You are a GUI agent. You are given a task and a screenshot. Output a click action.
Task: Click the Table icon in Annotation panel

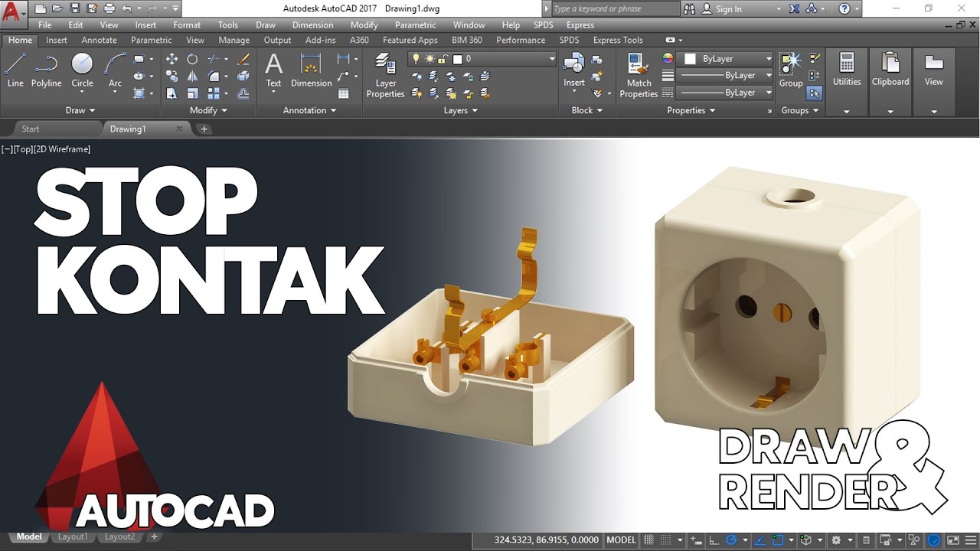click(344, 93)
